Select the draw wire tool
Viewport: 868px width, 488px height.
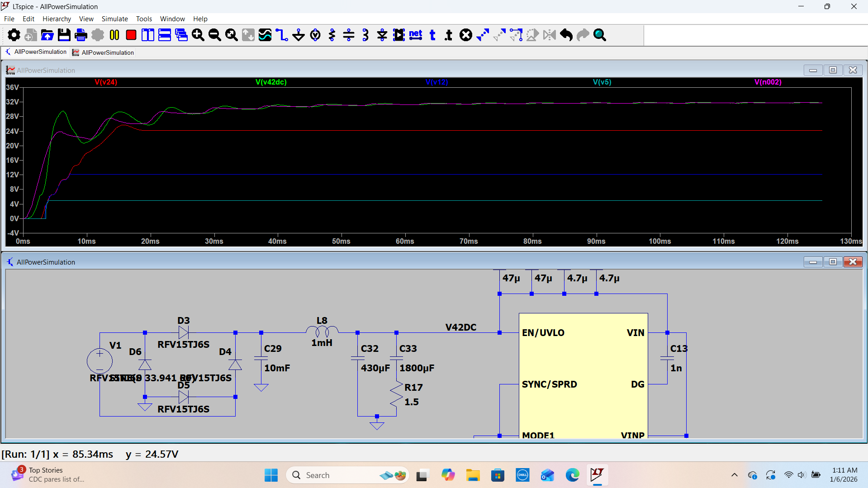pyautogui.click(x=281, y=35)
